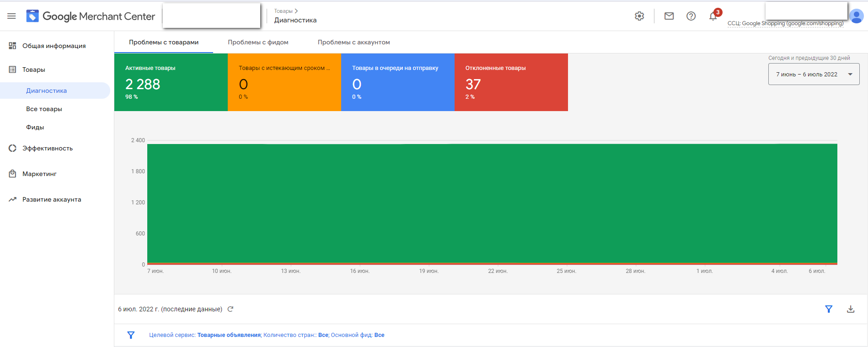Download the diagnostics report
The image size is (868, 347).
851,309
